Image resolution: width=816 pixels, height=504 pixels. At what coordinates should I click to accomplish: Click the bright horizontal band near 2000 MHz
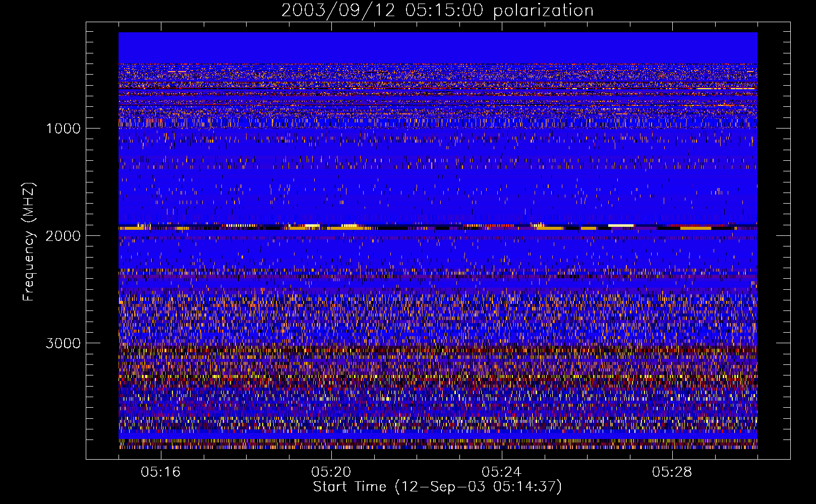click(x=438, y=227)
